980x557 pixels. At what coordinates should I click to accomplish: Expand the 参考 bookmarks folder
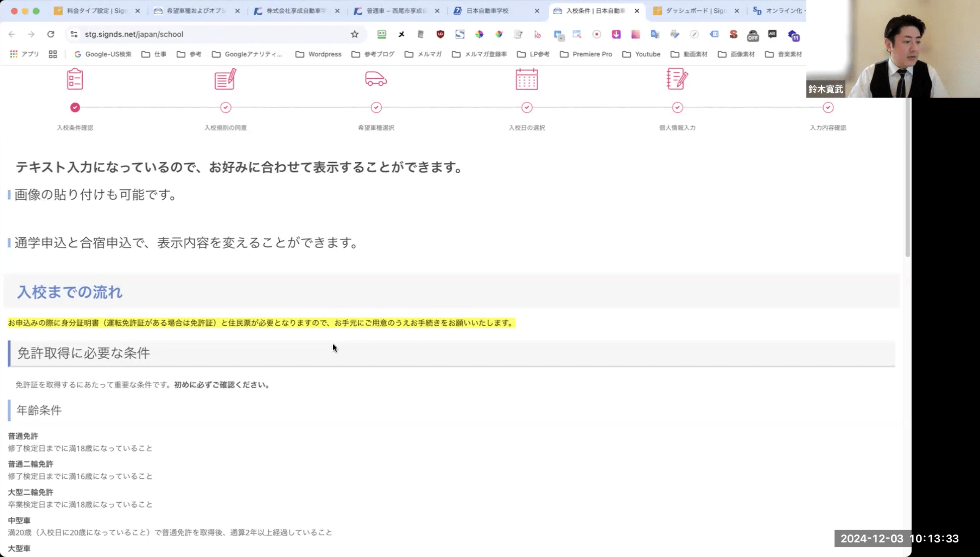tap(189, 54)
